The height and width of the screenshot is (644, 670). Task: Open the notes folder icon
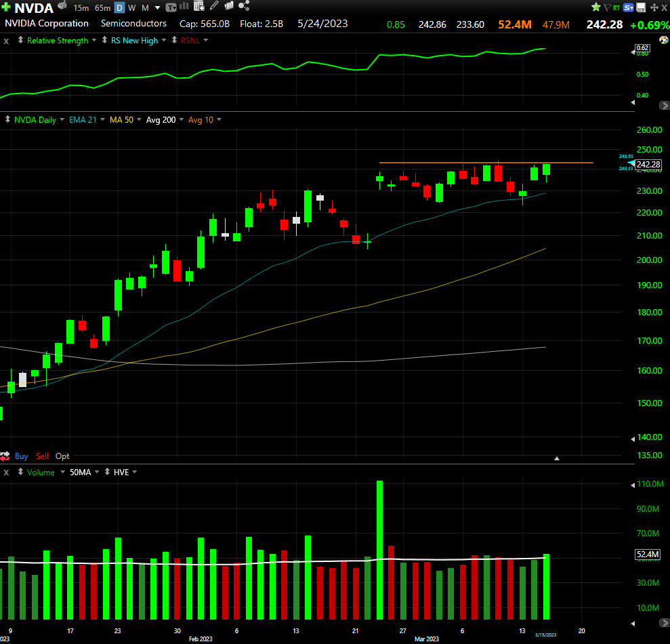229,5
